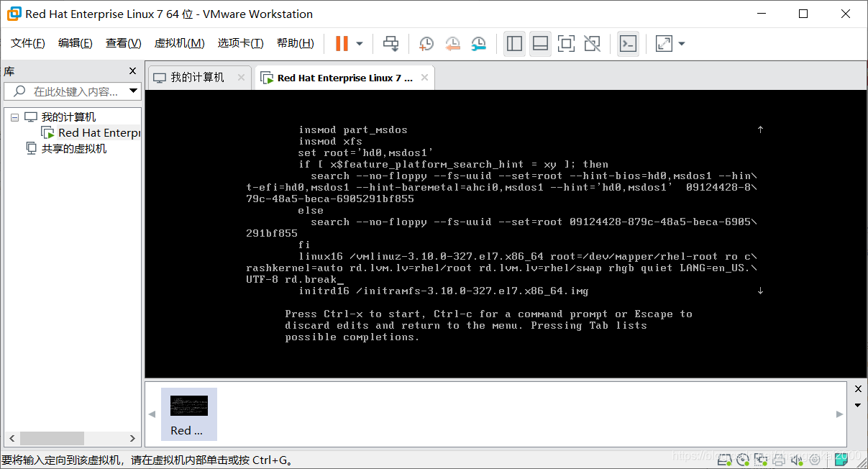Close the 我的计算机 tab
This screenshot has width=868, height=469.
click(242, 78)
